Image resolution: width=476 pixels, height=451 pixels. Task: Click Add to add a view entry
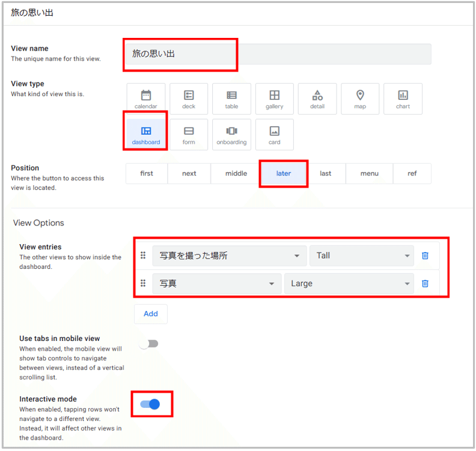[151, 314]
